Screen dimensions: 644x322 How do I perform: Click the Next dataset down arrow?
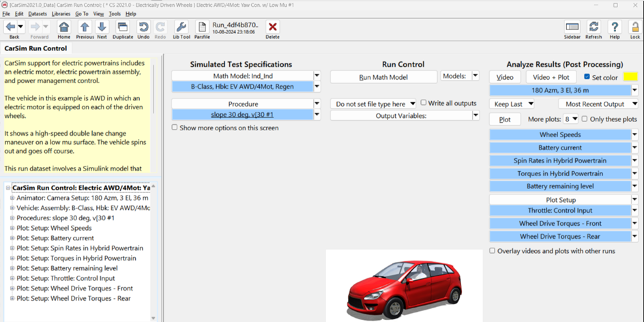click(102, 27)
